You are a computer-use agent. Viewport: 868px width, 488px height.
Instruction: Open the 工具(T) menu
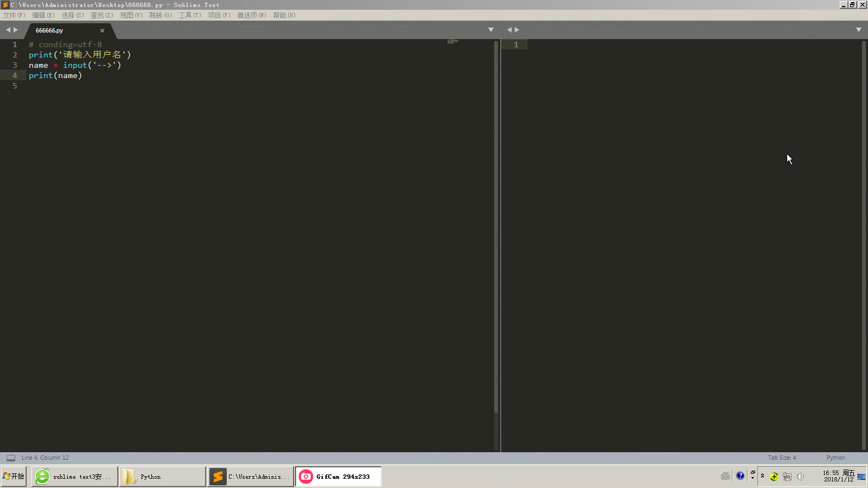pos(189,15)
